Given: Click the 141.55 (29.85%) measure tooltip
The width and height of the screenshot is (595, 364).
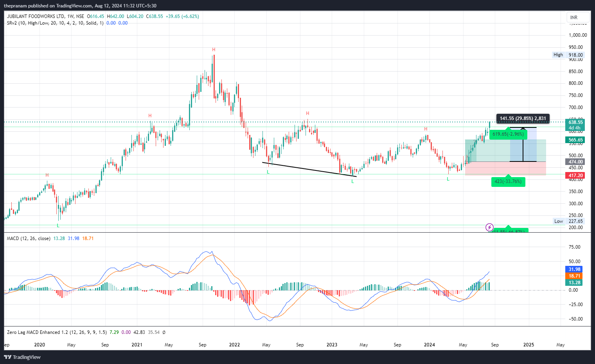Looking at the screenshot, I should pos(523,118).
